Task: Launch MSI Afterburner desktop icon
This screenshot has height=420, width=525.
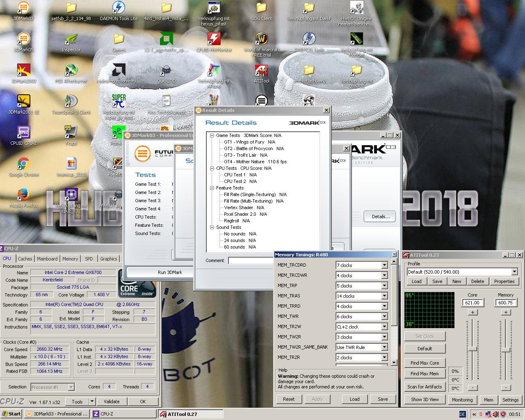Action: (x=71, y=73)
